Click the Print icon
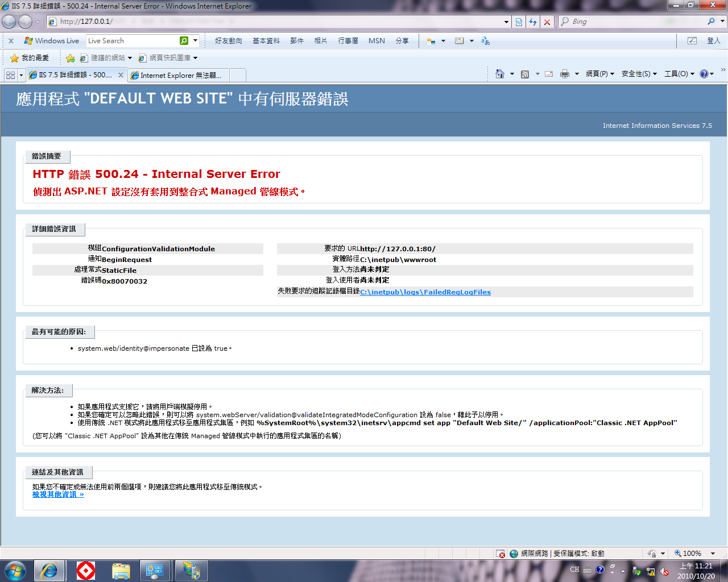 tap(565, 74)
